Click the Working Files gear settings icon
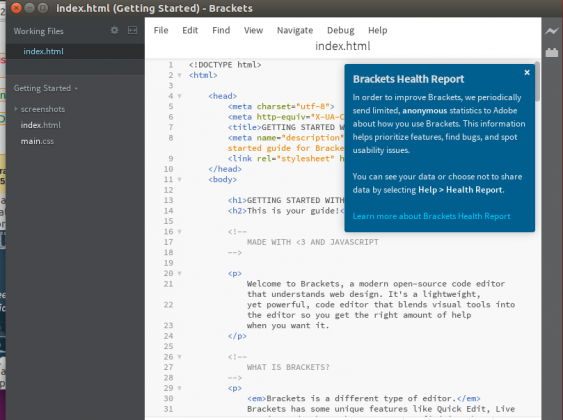Image resolution: width=563 pixels, height=420 pixels. click(x=114, y=30)
